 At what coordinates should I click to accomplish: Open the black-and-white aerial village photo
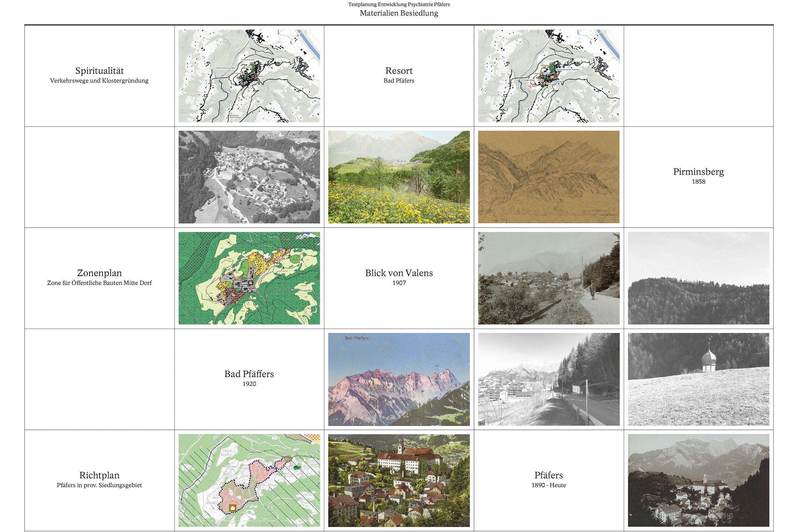(x=249, y=177)
